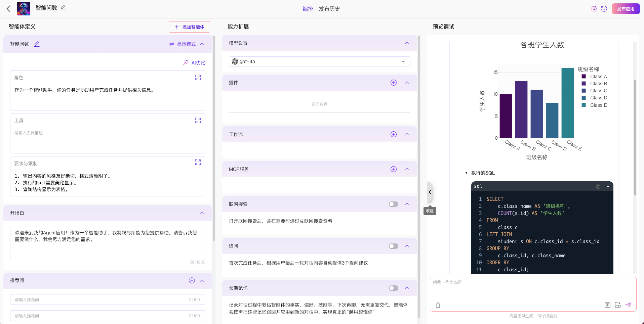644x324 pixels.
Task: Click the 显示模式 switch link
Action: click(x=183, y=44)
